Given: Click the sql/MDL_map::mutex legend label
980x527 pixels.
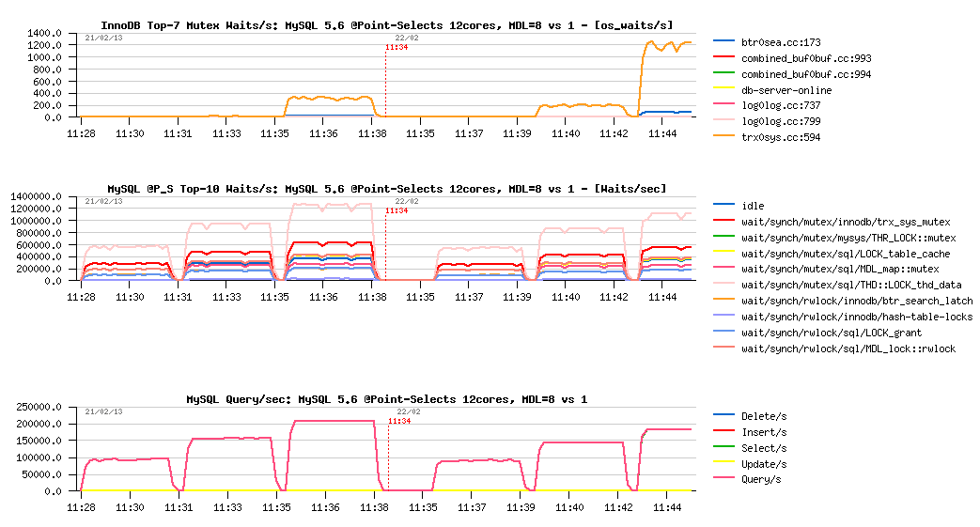Looking at the screenshot, I should 840,269.
